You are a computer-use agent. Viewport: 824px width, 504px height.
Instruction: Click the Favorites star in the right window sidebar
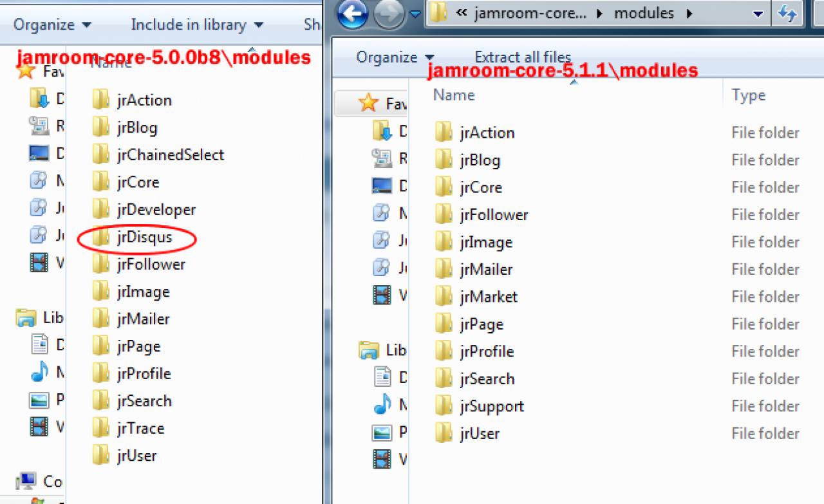(368, 102)
